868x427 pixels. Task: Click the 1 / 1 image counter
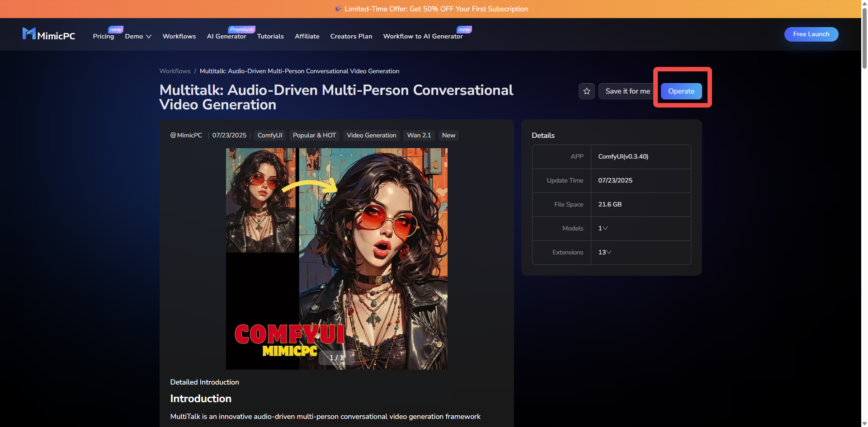coord(336,357)
